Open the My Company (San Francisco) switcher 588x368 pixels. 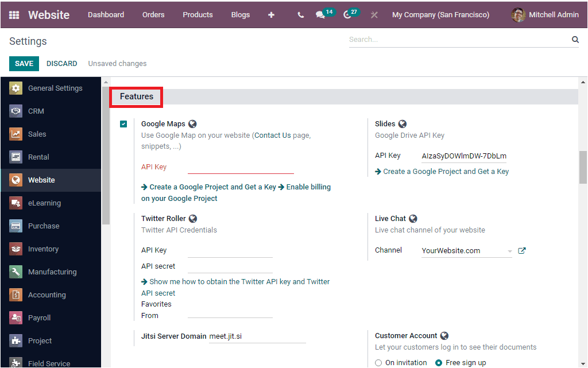click(x=440, y=15)
